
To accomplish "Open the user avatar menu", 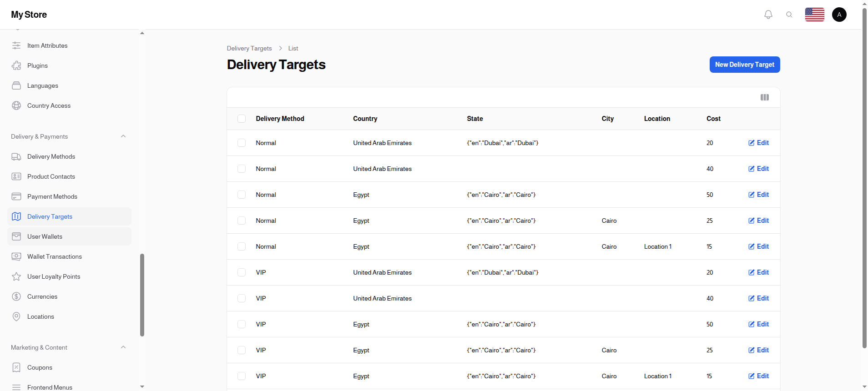I will coord(839,15).
